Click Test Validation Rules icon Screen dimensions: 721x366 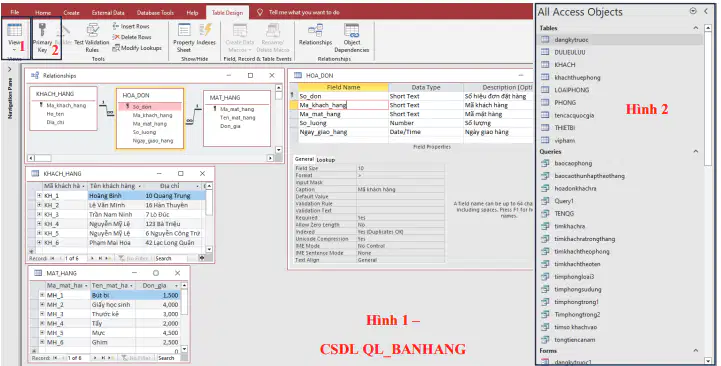tap(92, 38)
